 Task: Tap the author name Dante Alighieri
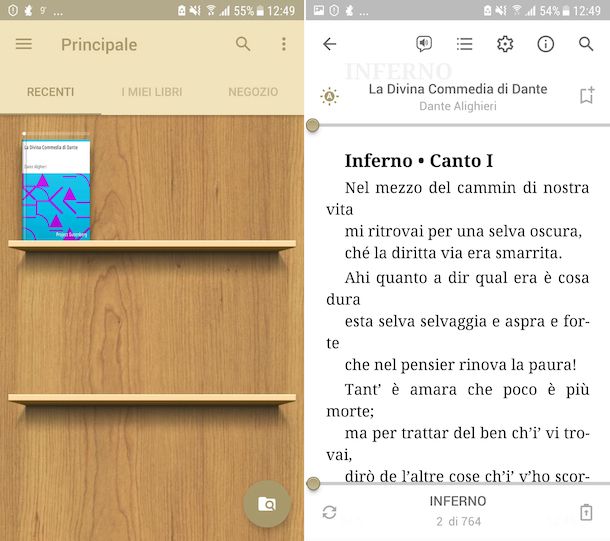[458, 106]
